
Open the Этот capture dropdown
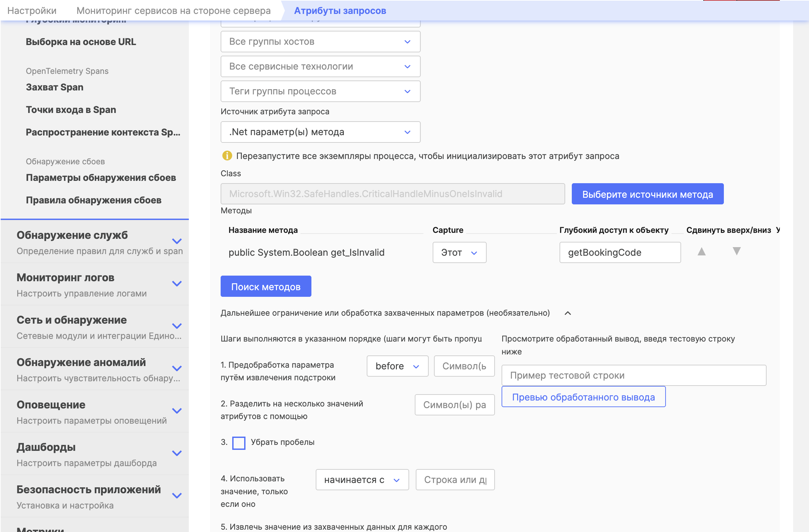[459, 252]
